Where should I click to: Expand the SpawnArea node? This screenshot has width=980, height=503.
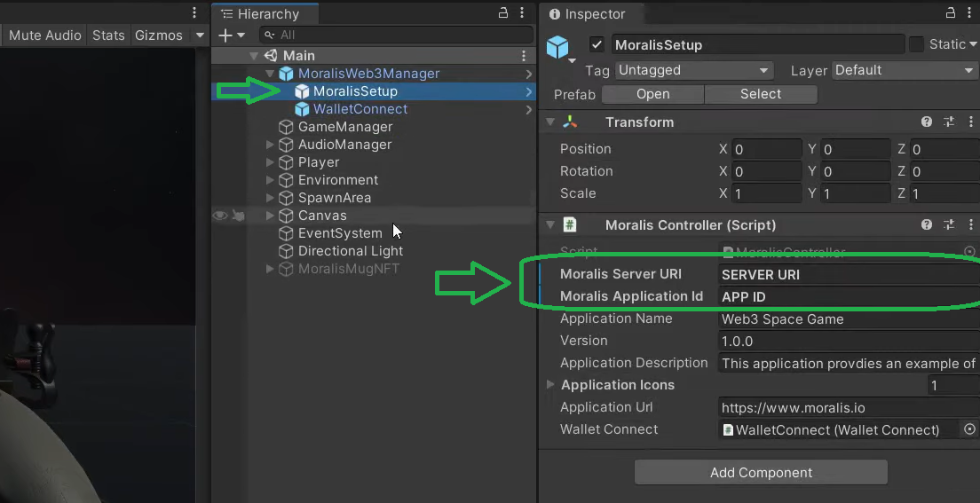coord(270,198)
